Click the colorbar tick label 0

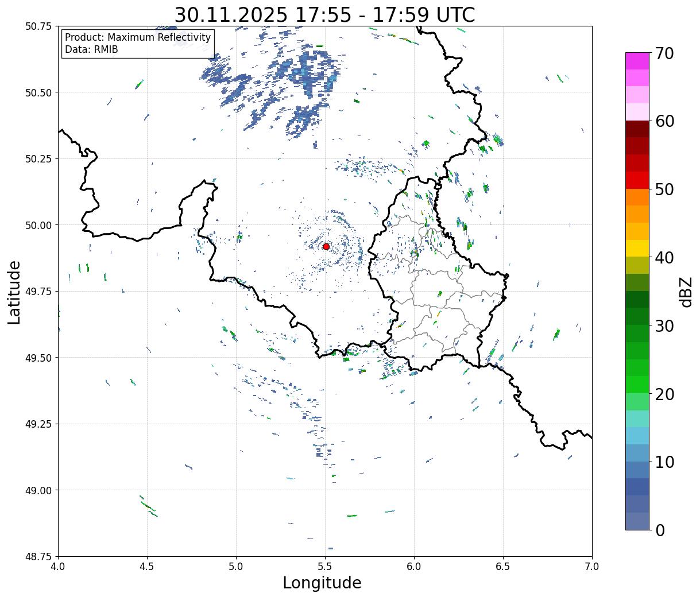coord(660,530)
